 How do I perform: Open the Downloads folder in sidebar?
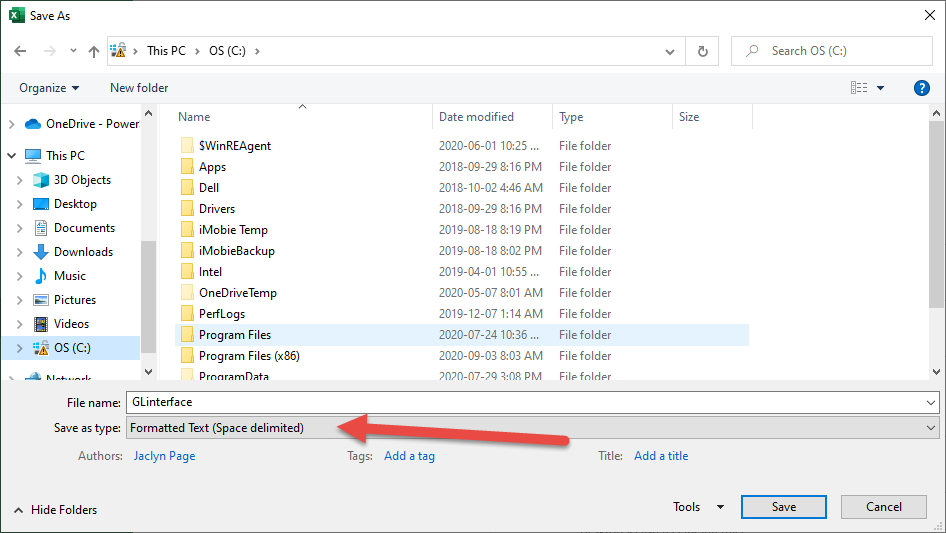coord(82,252)
